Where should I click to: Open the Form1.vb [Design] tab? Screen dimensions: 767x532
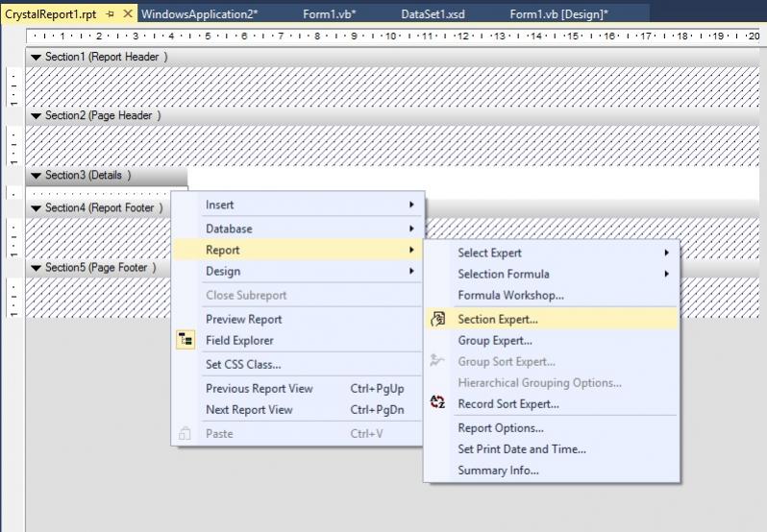(558, 14)
